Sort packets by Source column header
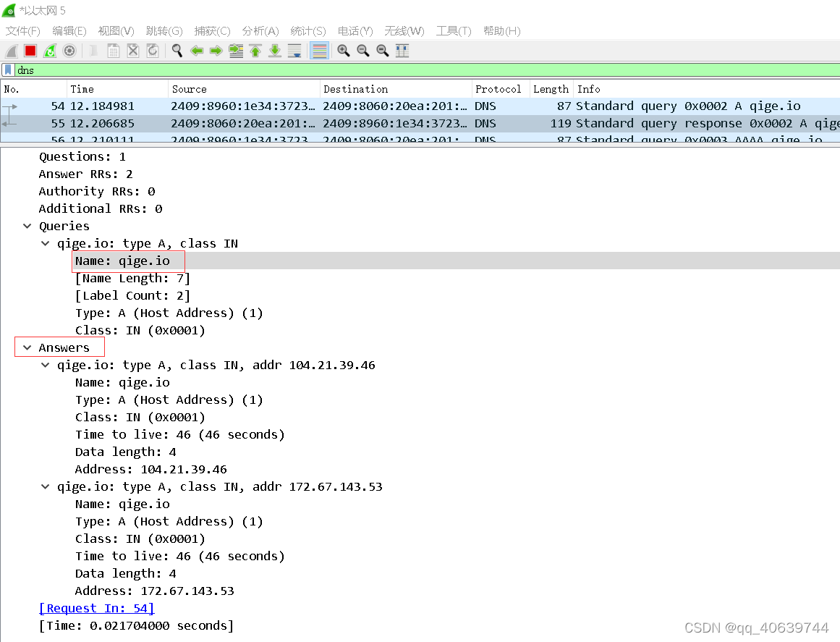This screenshot has height=642, width=840. coord(244,89)
